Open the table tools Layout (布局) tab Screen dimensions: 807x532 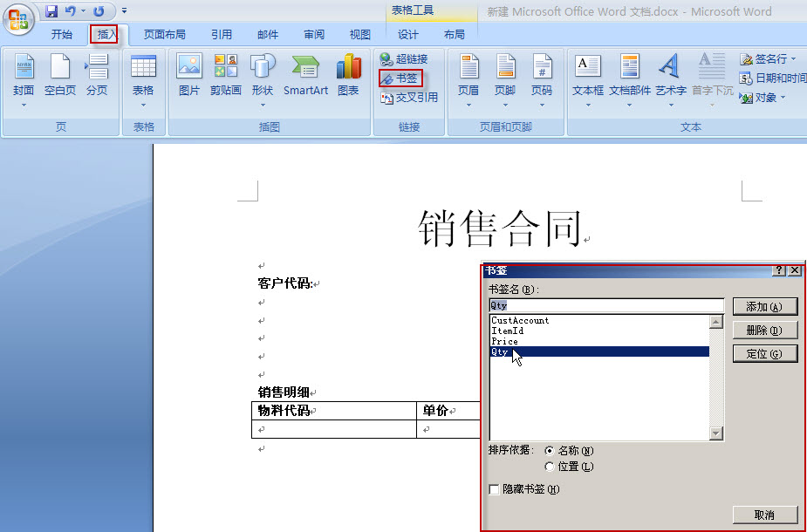pos(454,35)
